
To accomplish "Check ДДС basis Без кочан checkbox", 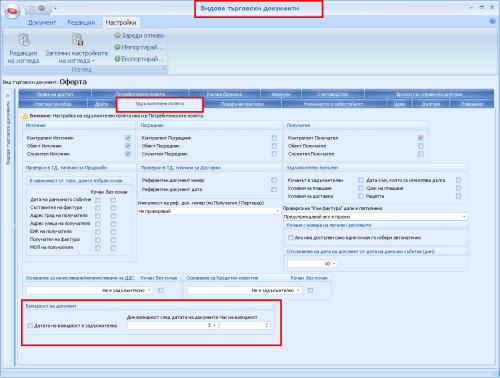I will point(161,291).
